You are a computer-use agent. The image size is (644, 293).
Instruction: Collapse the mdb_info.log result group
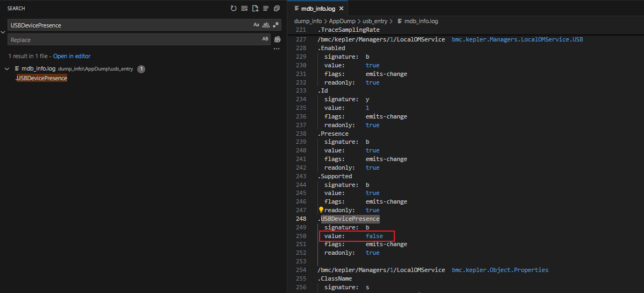tap(7, 69)
